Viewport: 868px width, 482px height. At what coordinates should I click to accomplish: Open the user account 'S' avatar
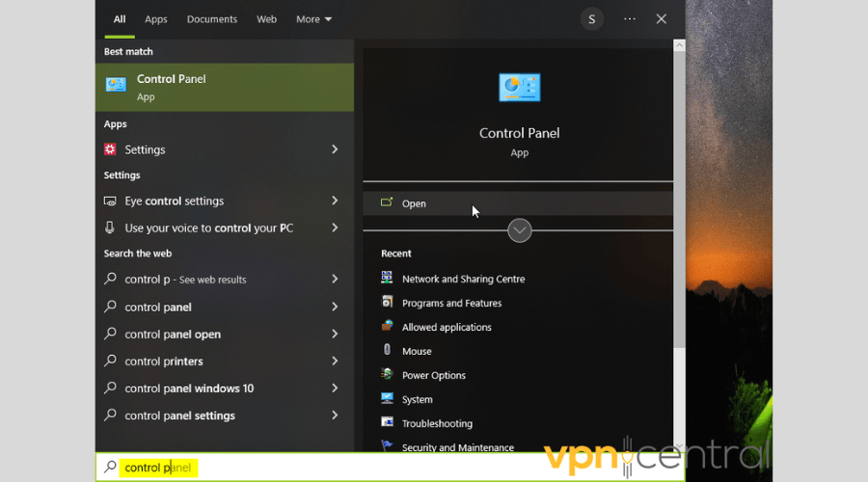[x=592, y=19]
